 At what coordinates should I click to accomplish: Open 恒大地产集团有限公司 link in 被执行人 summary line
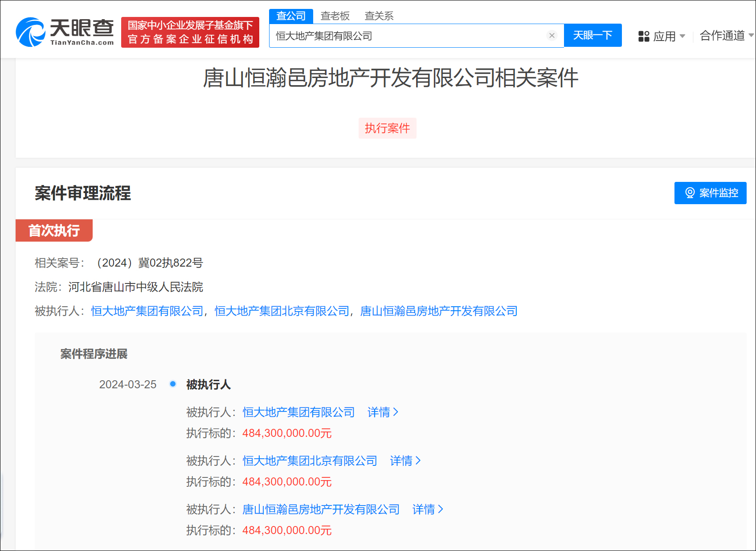(147, 311)
